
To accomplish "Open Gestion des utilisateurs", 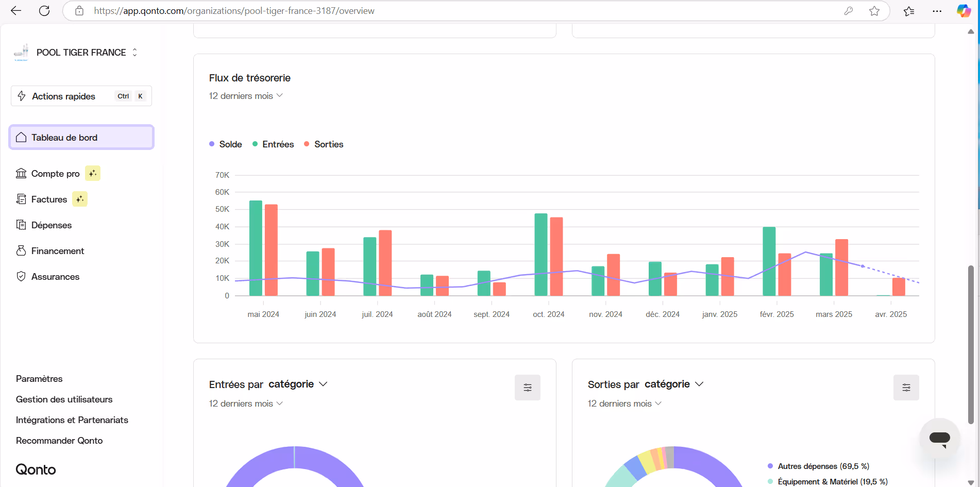I will [64, 399].
